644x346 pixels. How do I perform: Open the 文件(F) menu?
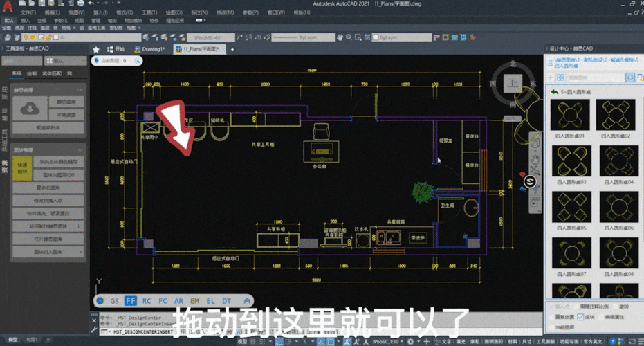(28, 12)
